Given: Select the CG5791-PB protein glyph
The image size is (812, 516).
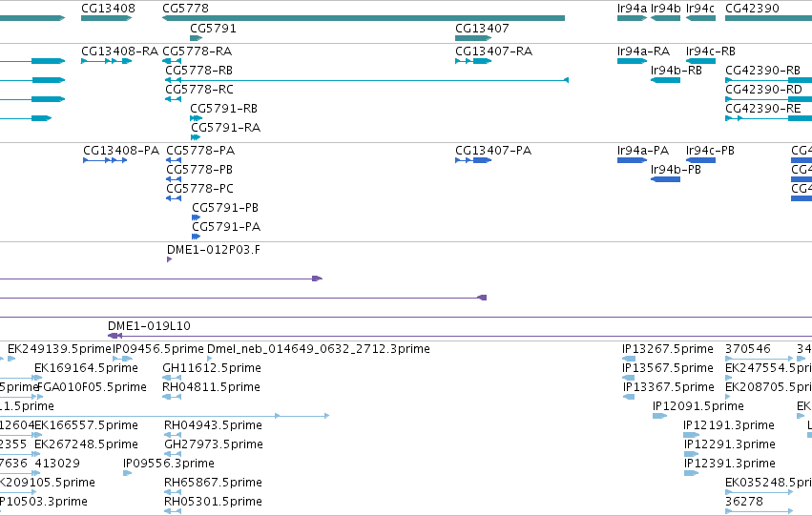Looking at the screenshot, I should point(196,217).
